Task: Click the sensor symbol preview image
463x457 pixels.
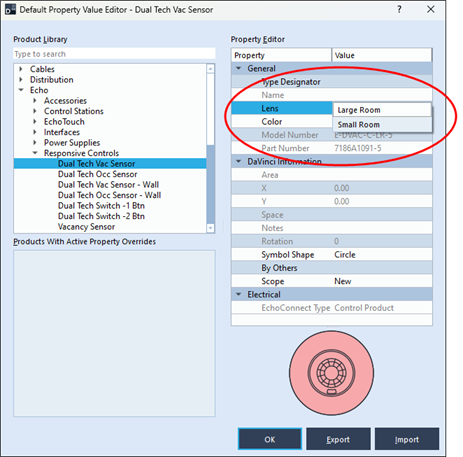Action: (331, 373)
